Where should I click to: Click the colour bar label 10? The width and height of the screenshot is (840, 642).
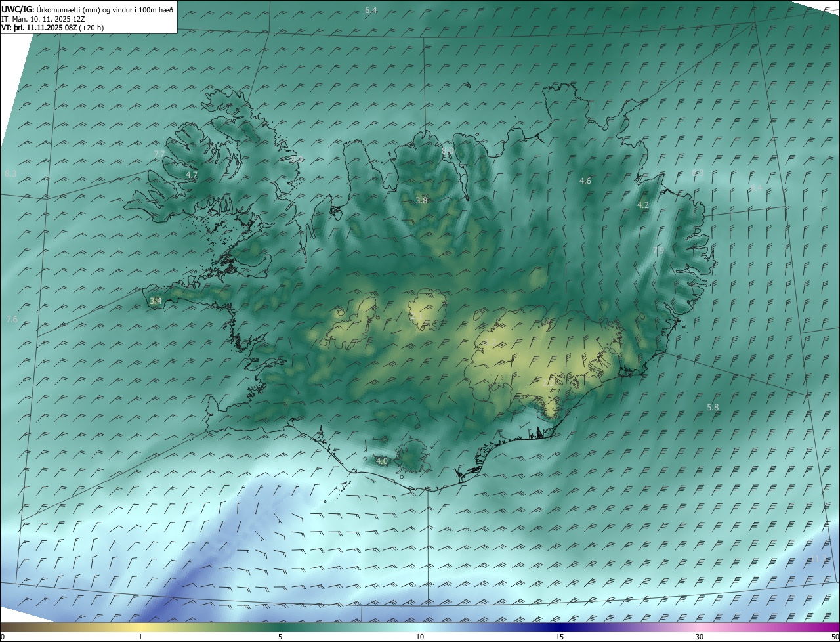pyautogui.click(x=420, y=637)
